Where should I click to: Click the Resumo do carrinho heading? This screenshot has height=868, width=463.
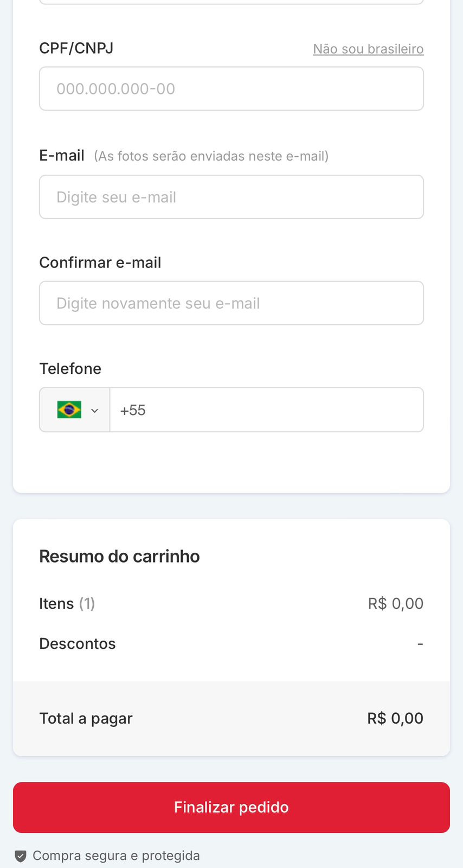tap(119, 557)
